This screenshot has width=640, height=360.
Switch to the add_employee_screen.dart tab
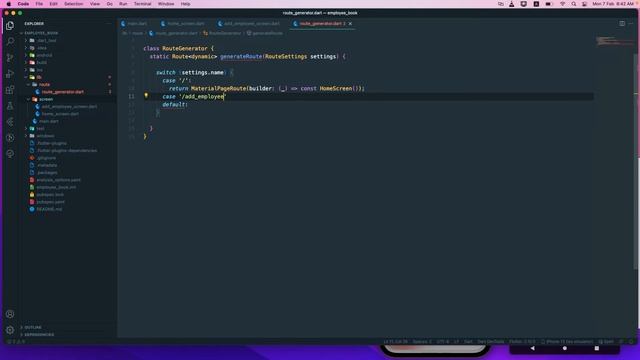[x=249, y=24]
